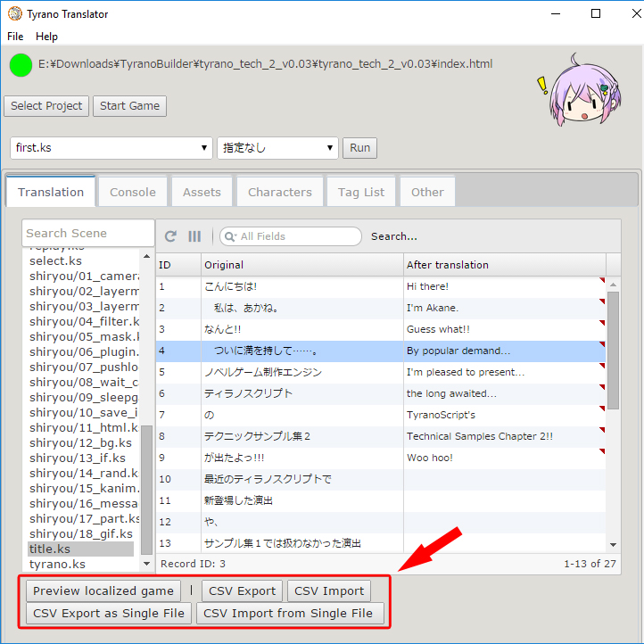Click CSV Export as Single File
The width and height of the screenshot is (644, 644).
tap(109, 613)
